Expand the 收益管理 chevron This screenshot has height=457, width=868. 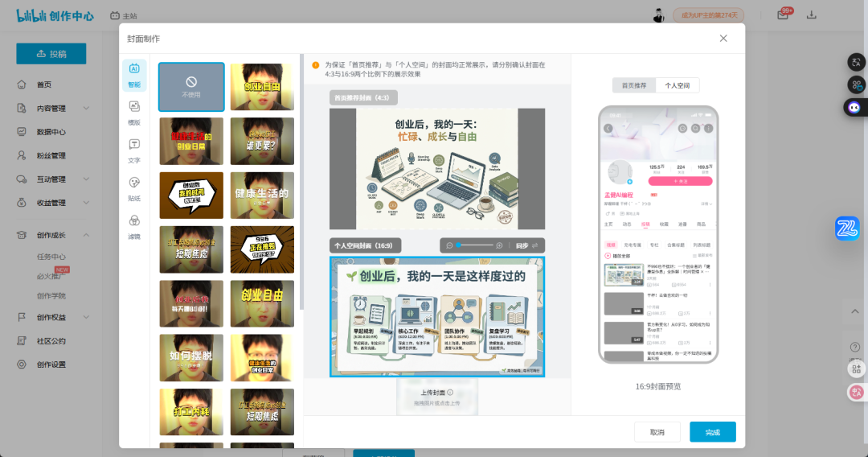coord(86,203)
